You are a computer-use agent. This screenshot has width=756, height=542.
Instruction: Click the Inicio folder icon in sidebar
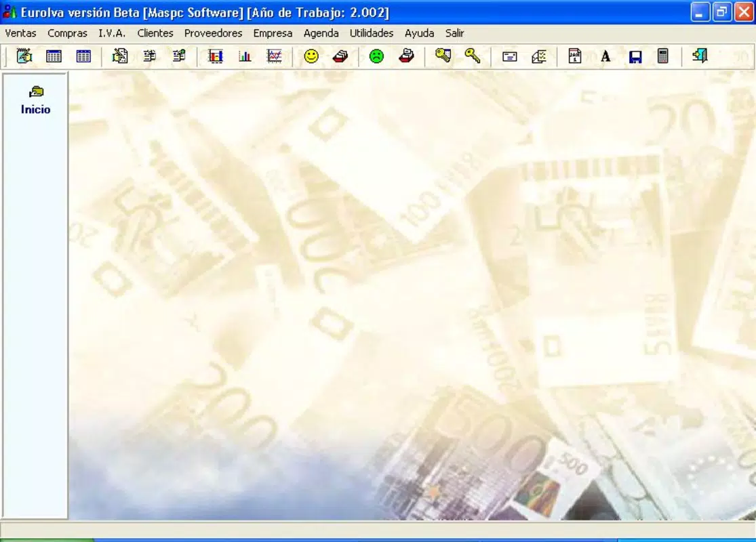point(36,91)
